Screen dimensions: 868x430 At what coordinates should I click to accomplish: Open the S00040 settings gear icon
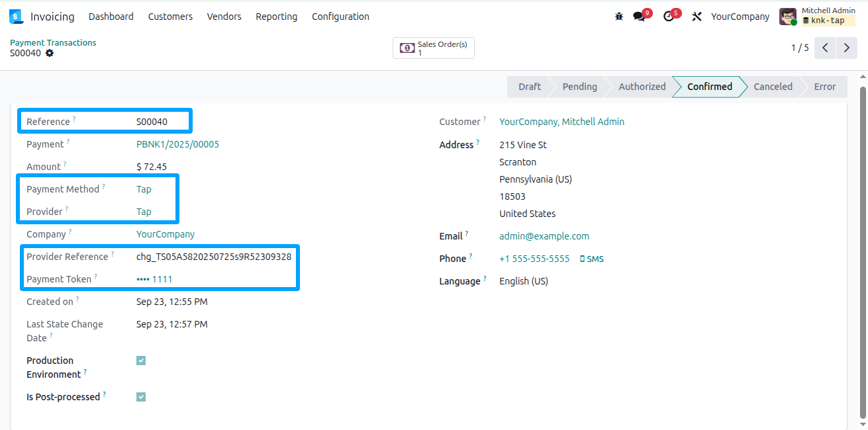pyautogui.click(x=49, y=54)
